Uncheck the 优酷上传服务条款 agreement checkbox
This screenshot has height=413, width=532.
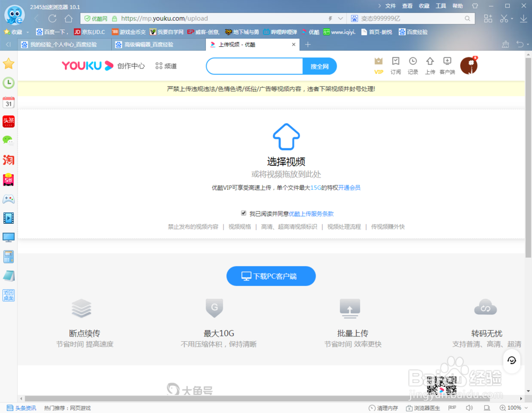tap(243, 213)
